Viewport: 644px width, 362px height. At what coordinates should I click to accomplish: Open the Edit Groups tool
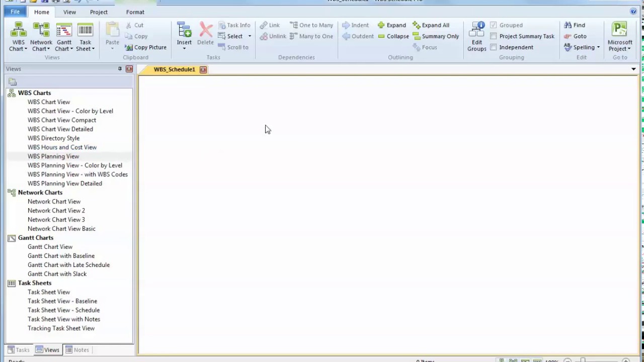pyautogui.click(x=476, y=37)
